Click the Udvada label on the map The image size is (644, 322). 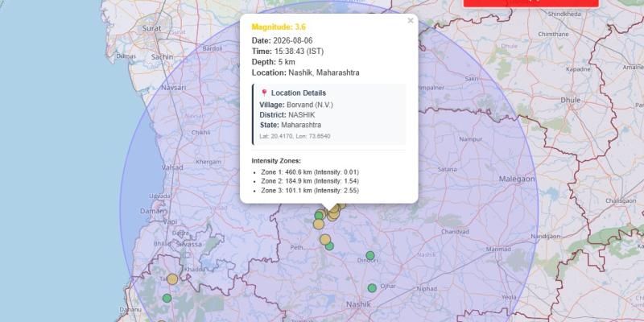point(159,196)
